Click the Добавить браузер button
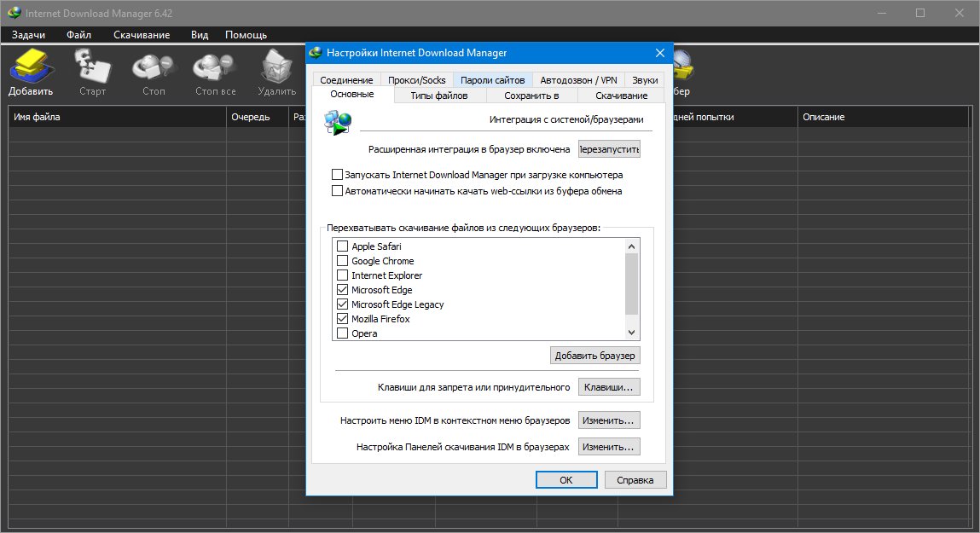980x533 pixels. pyautogui.click(x=594, y=356)
